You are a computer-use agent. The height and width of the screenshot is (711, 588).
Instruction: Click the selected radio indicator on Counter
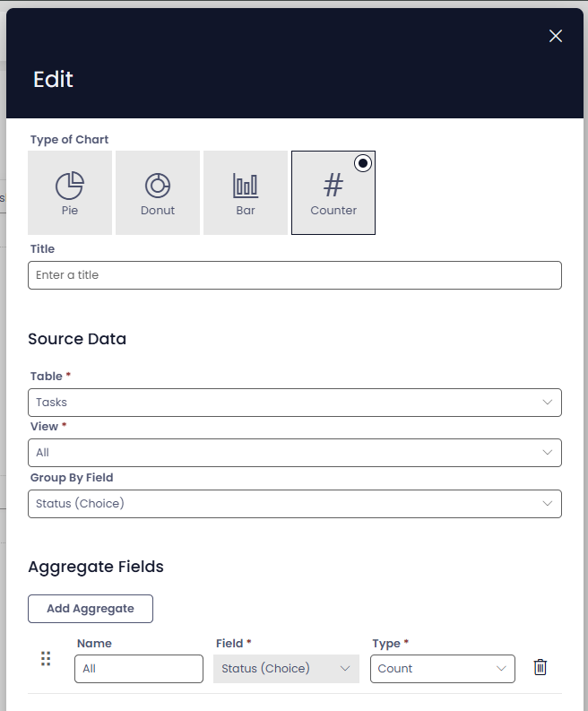click(x=362, y=163)
